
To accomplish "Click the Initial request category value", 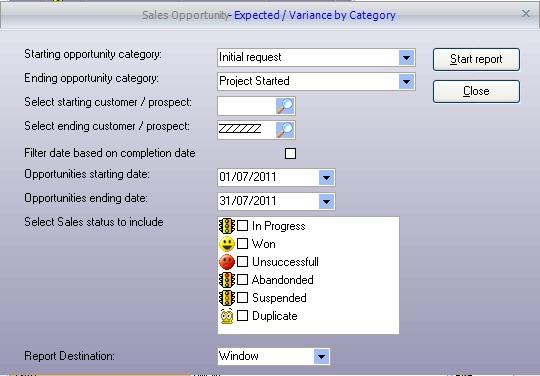I will tap(250, 57).
